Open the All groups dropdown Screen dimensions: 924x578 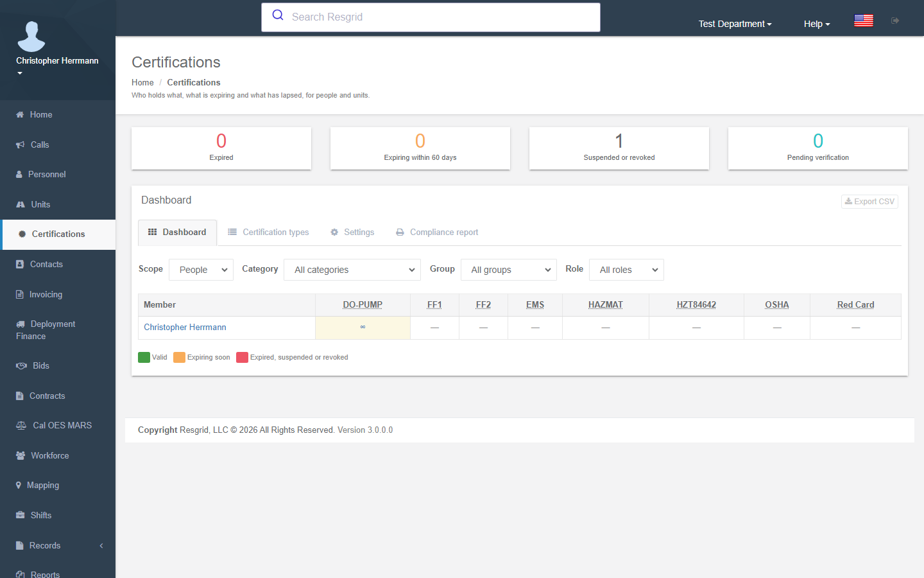point(509,270)
